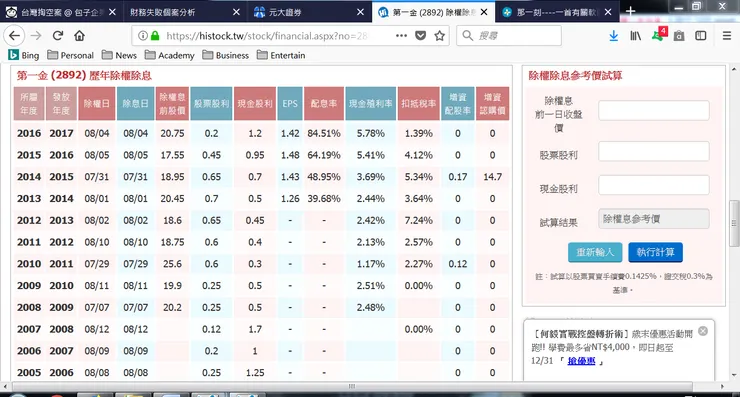Open the Firefox hamburger menu
The height and width of the screenshot is (397, 740).
click(x=727, y=35)
